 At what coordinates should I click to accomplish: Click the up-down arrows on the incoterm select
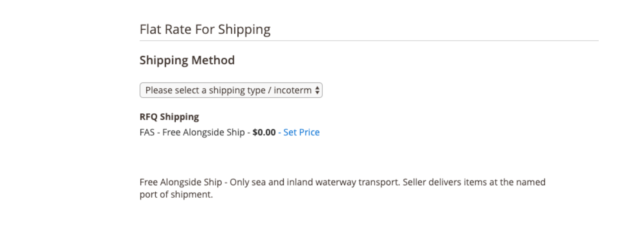click(317, 90)
